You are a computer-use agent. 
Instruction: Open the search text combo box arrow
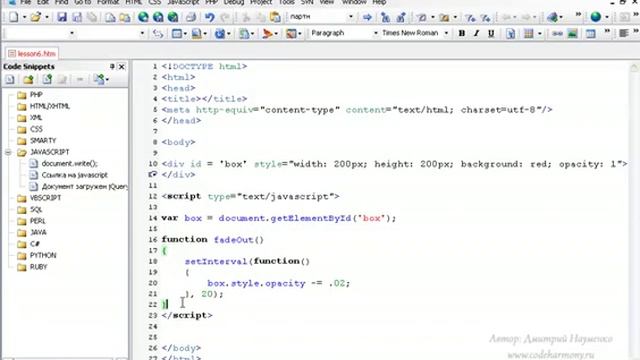pyautogui.click(x=351, y=17)
